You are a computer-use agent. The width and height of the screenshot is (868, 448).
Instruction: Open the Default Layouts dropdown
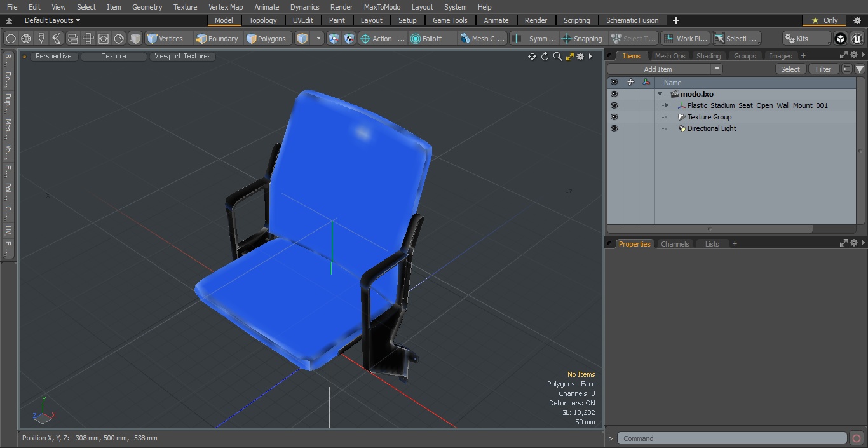click(x=52, y=20)
